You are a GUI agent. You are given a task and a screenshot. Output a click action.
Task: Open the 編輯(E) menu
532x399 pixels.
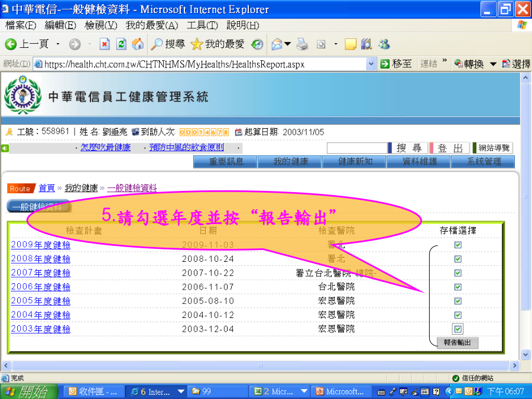pos(60,25)
